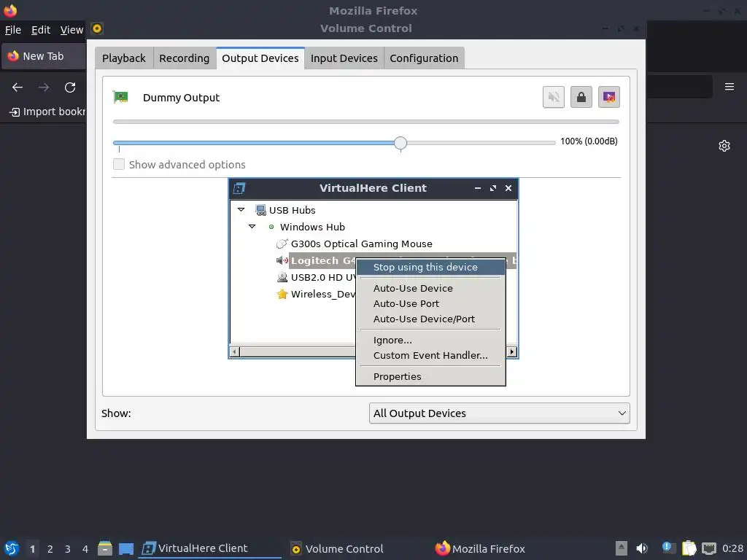Open the file manager taskbar icon

(x=105, y=548)
